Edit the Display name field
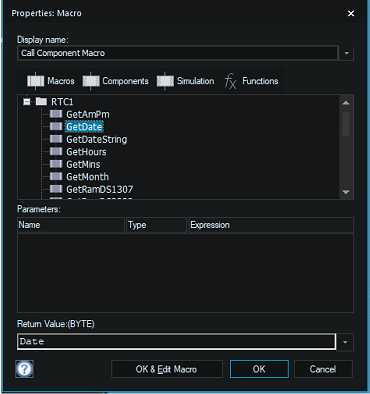Viewport: 370px width, 394px height. pyautogui.click(x=177, y=53)
